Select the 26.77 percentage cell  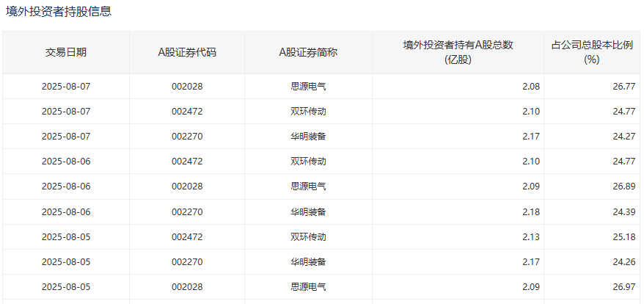coord(623,87)
